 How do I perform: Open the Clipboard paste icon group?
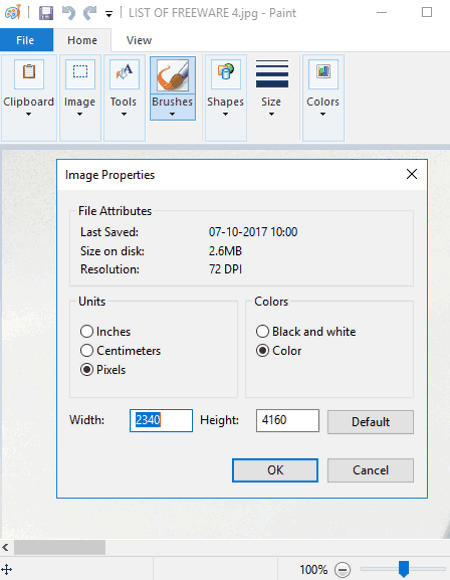click(29, 74)
